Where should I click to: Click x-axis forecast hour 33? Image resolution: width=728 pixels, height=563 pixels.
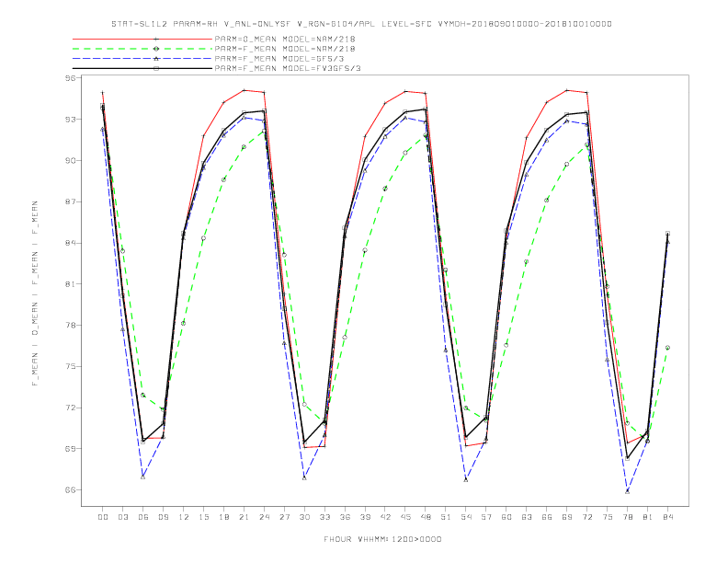[x=324, y=517]
